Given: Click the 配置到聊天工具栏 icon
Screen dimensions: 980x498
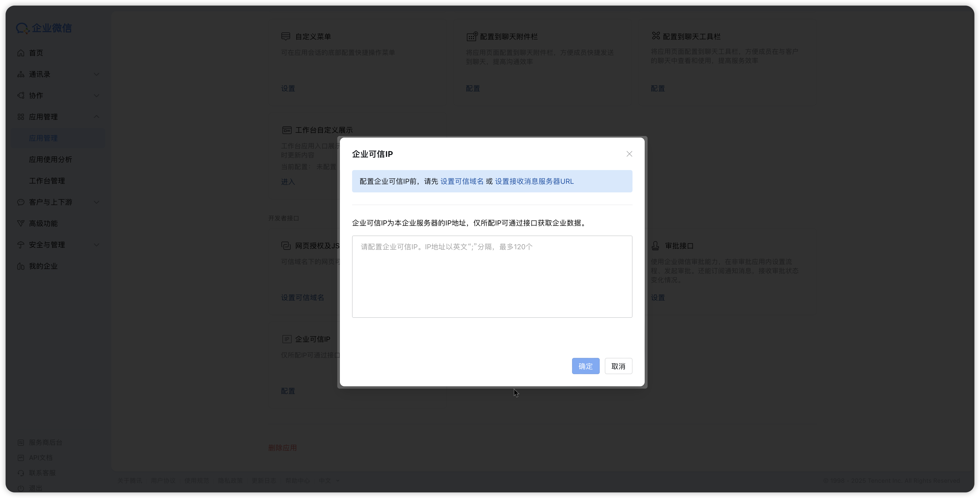Looking at the screenshot, I should (x=656, y=36).
